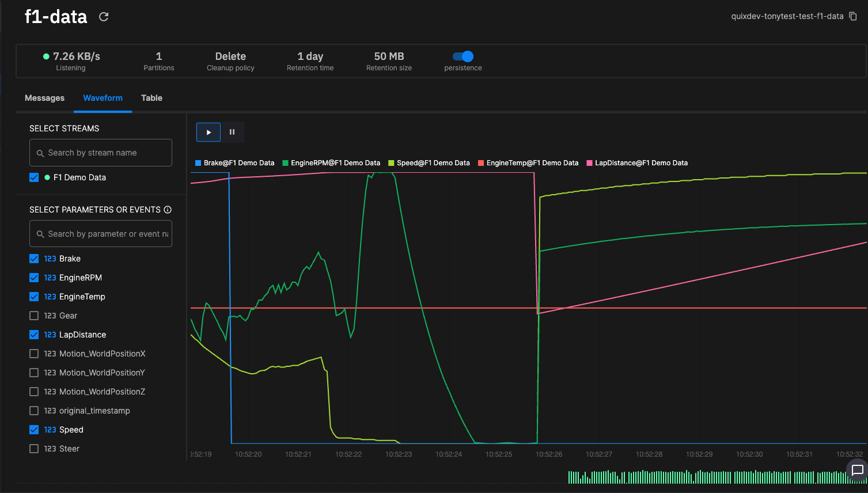Select the Waveform tab
Image resolution: width=868 pixels, height=493 pixels.
[103, 98]
